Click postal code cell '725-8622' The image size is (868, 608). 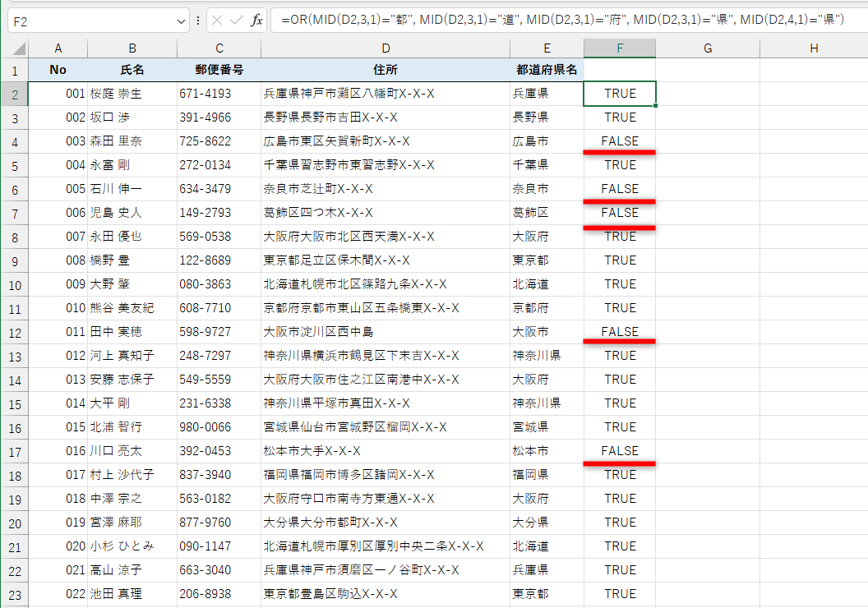click(x=219, y=141)
